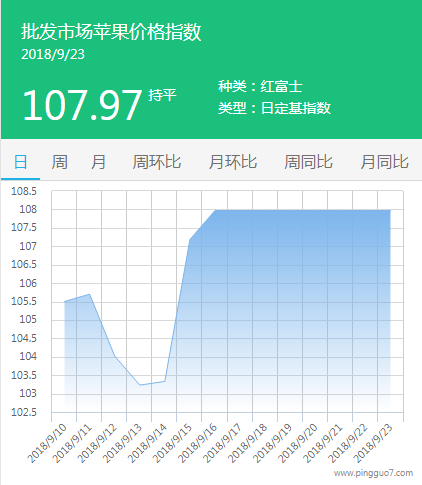Click the index value 107.97
422x485 pixels.
click(x=82, y=105)
